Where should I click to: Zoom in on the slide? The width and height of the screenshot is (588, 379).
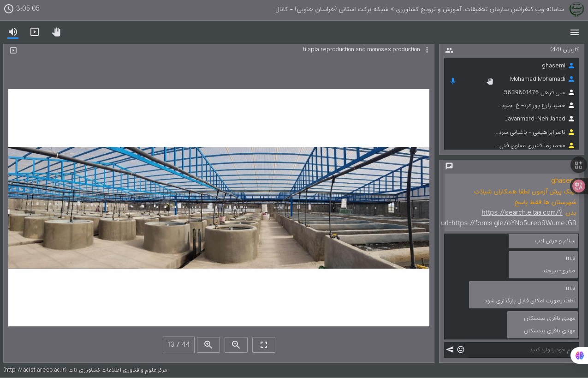[208, 345]
